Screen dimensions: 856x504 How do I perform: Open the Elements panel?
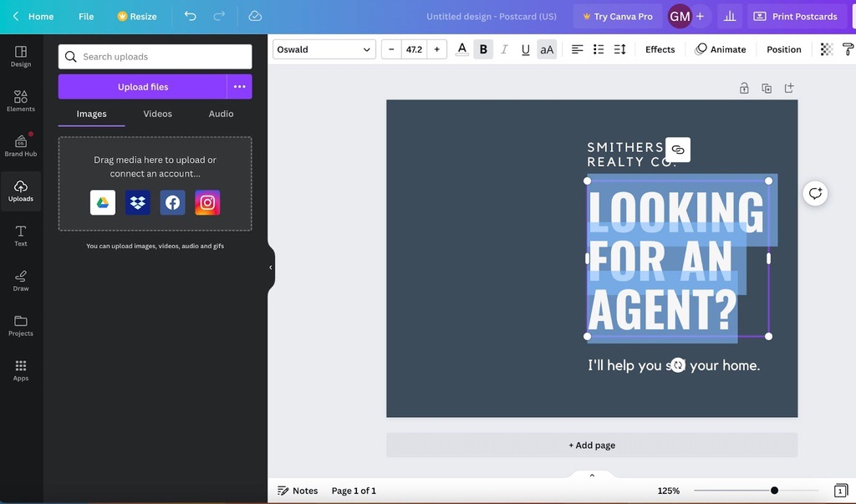tap(21, 101)
